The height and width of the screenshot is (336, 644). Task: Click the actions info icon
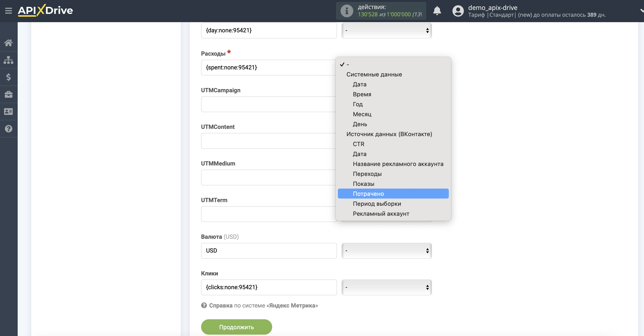tap(347, 11)
